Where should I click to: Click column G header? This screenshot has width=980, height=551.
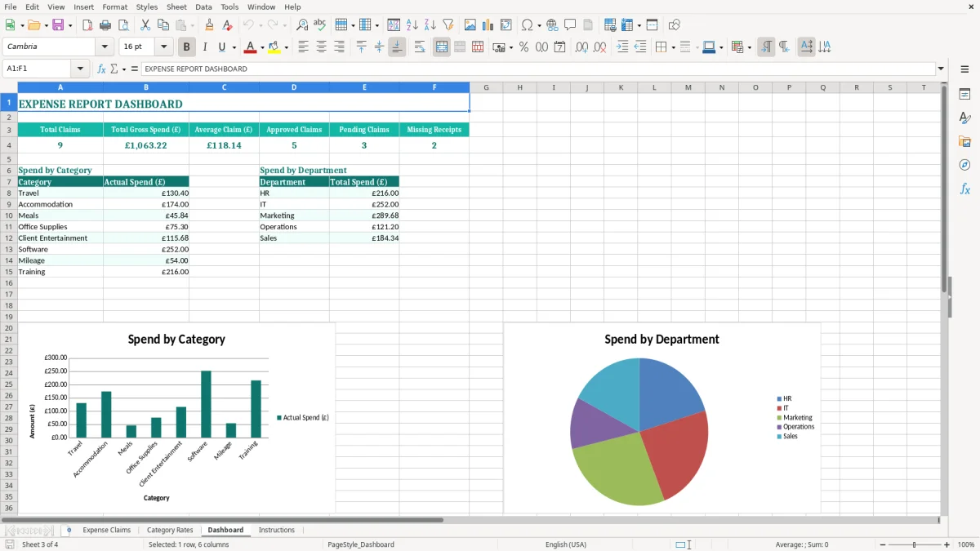(486, 87)
